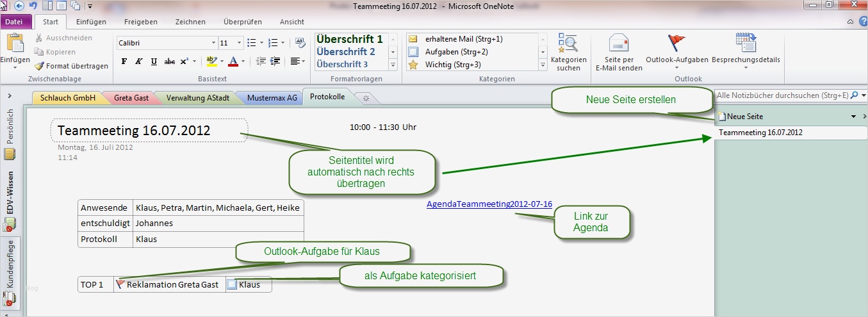Click the search magnifier in notebook search box
Viewport: 868px width, 317px height.
tap(854, 95)
